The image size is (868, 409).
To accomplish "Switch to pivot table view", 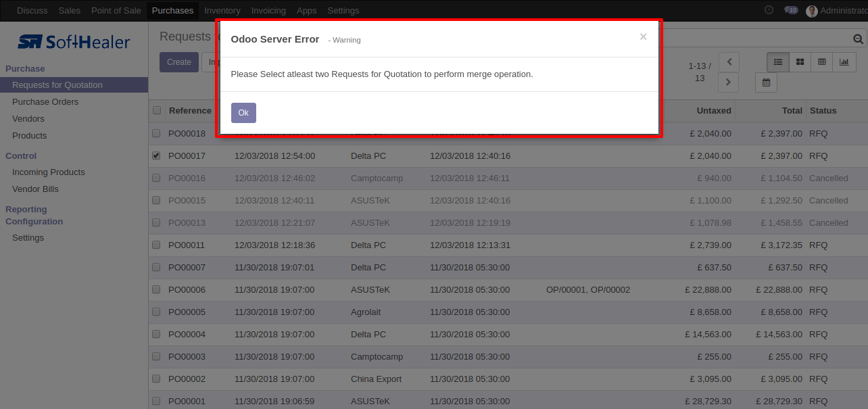I will point(822,62).
